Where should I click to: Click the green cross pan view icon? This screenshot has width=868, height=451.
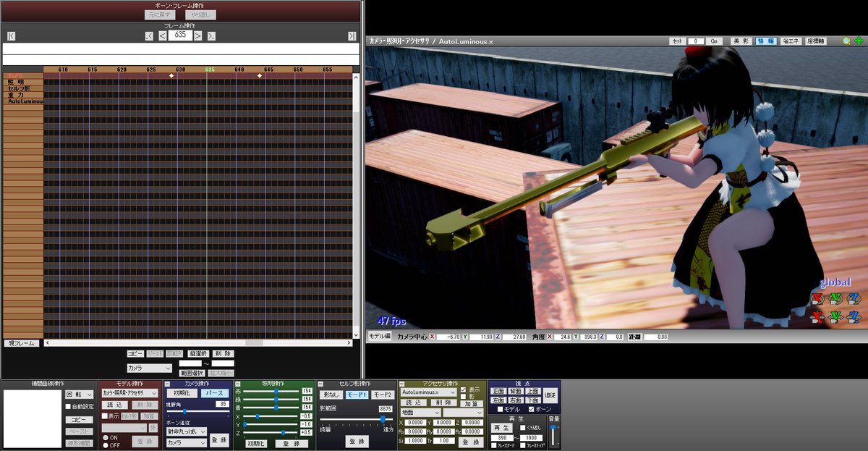[859, 41]
